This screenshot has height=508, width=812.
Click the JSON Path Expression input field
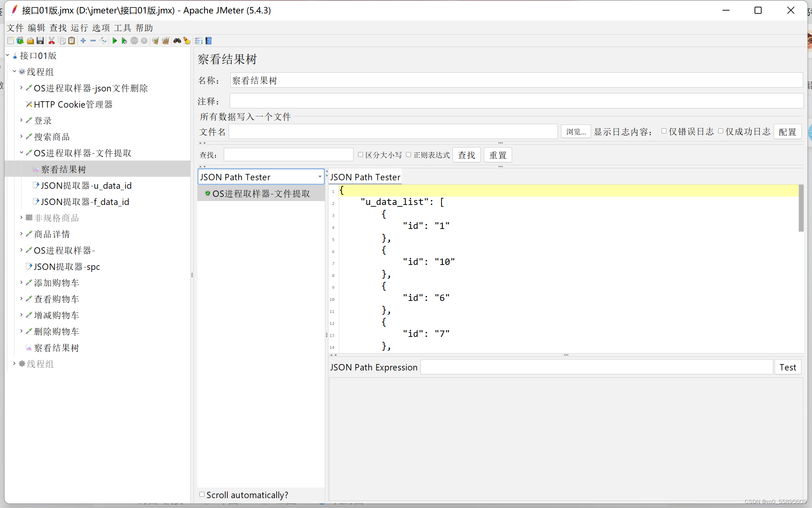point(596,367)
